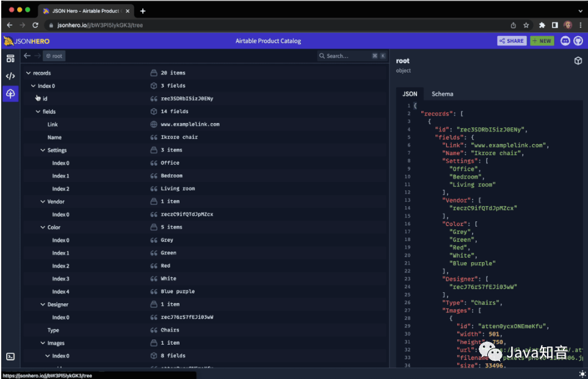Select the Type row
This screenshot has height=379, width=588.
pos(205,330)
